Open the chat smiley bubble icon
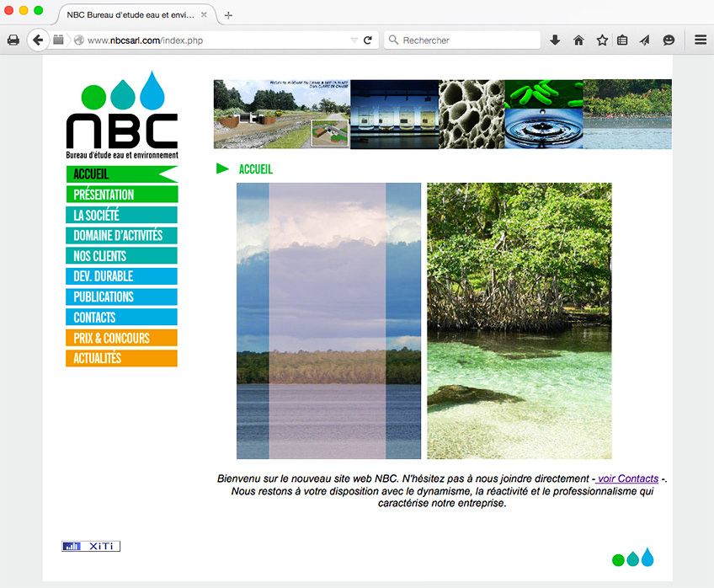 click(x=669, y=40)
